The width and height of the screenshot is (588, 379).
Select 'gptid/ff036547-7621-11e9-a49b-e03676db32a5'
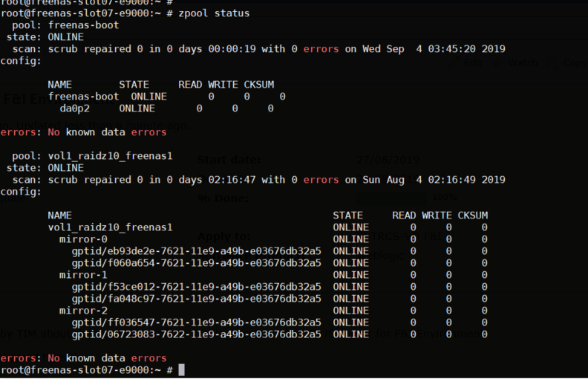(x=197, y=323)
